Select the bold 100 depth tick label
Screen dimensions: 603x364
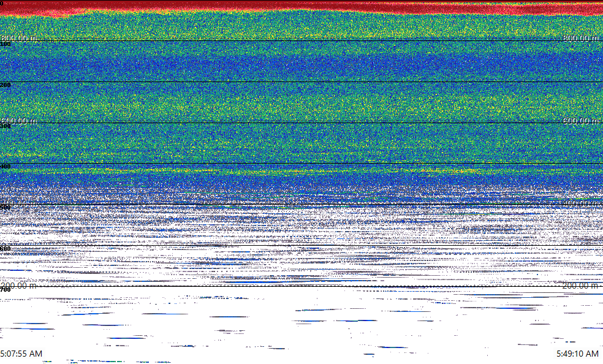tap(6, 44)
